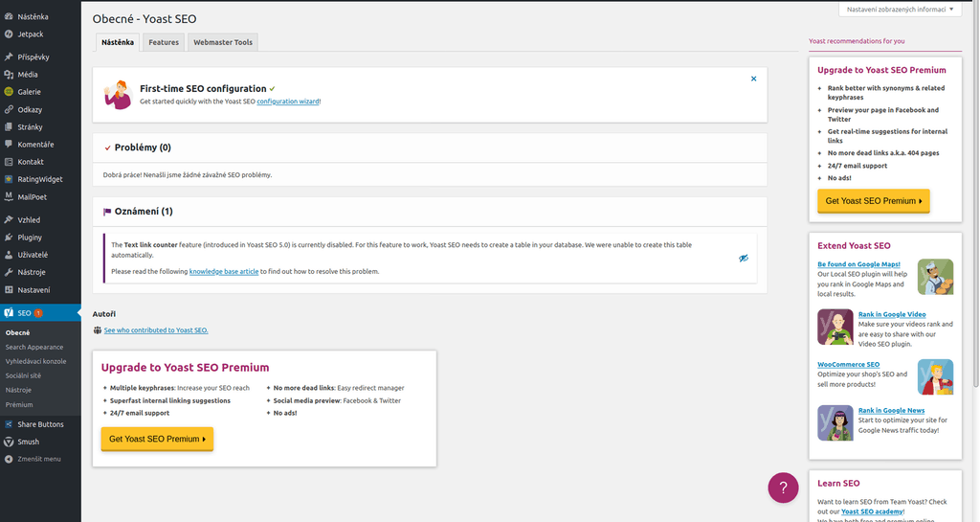Open Příspěvky pin icon
Screen dimensions: 980x522
point(9,57)
